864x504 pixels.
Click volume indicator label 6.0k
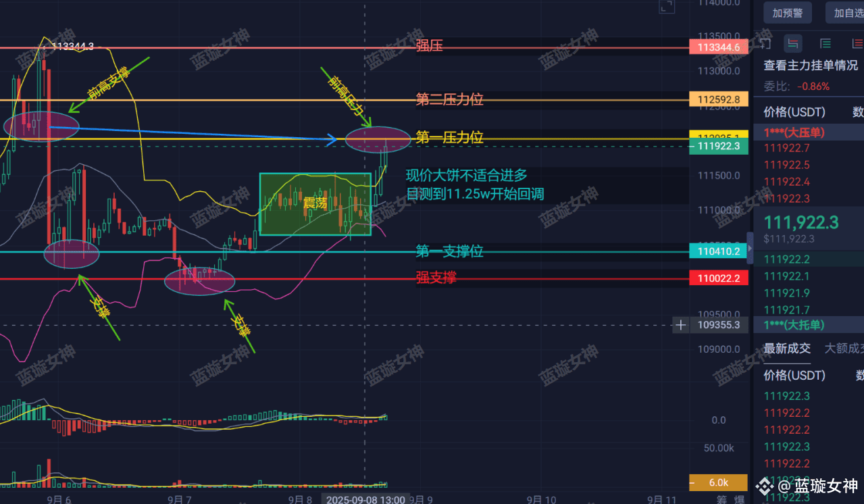pyautogui.click(x=719, y=483)
